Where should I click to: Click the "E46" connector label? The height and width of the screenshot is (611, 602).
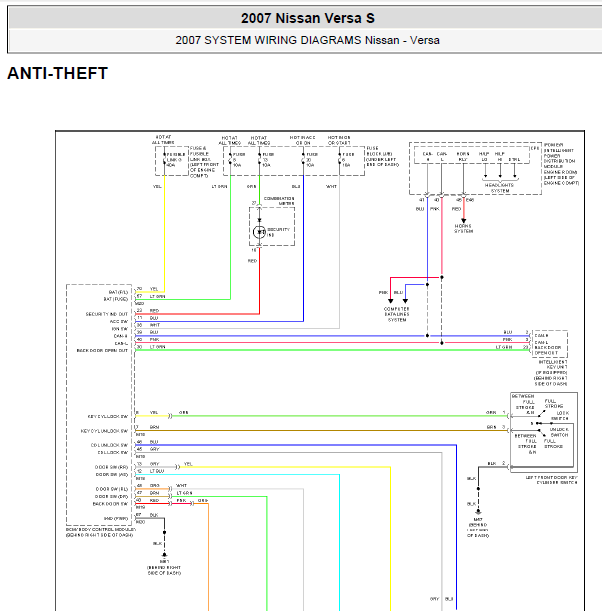470,200
